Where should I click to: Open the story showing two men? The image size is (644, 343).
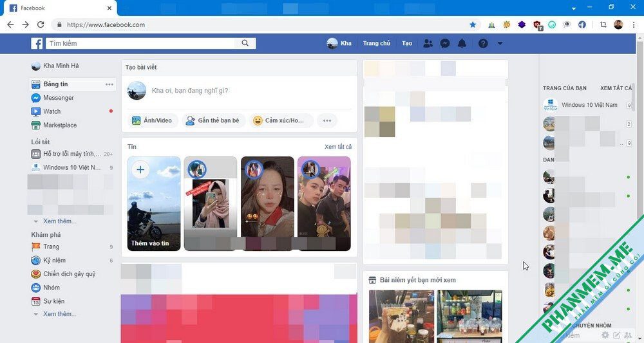pyautogui.click(x=324, y=203)
